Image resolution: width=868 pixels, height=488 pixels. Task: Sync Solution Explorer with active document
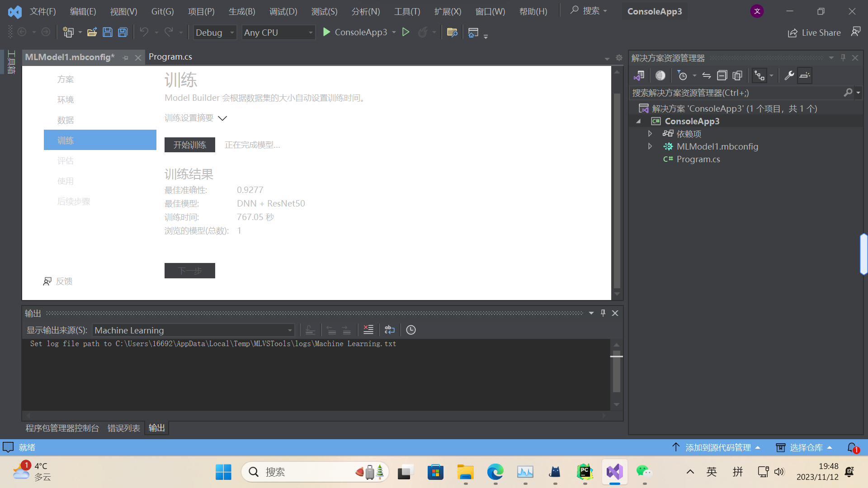[x=706, y=75]
